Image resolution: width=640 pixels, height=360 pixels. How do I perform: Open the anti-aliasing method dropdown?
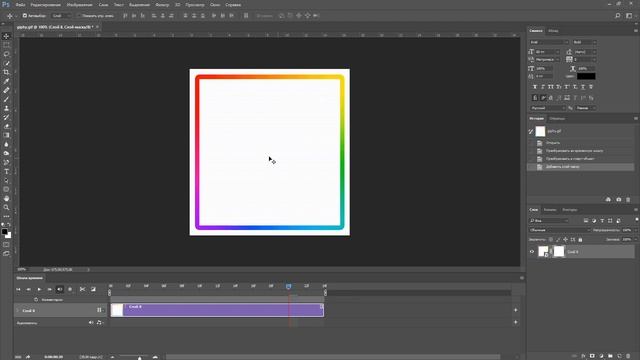coord(586,108)
